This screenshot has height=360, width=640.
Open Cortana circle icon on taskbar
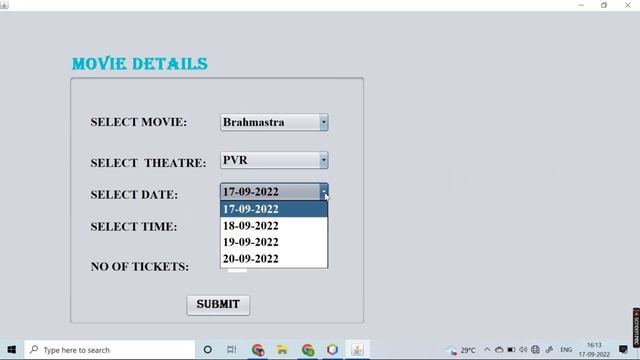[208, 350]
